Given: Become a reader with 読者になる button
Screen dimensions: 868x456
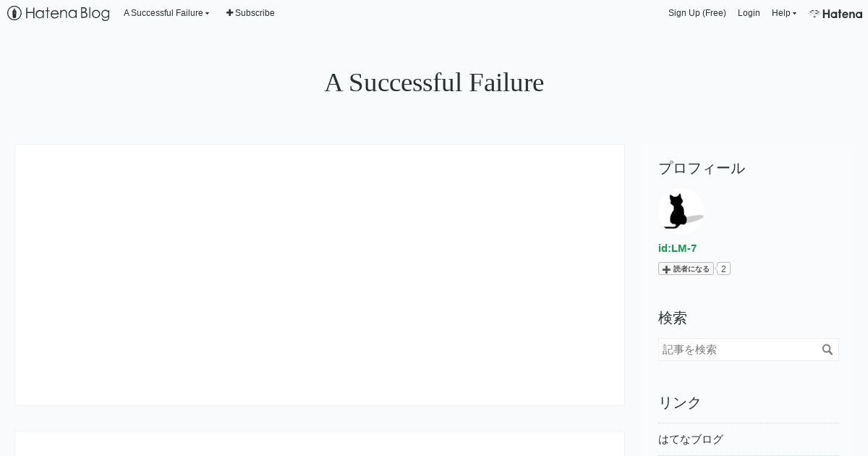Looking at the screenshot, I should click(x=686, y=269).
